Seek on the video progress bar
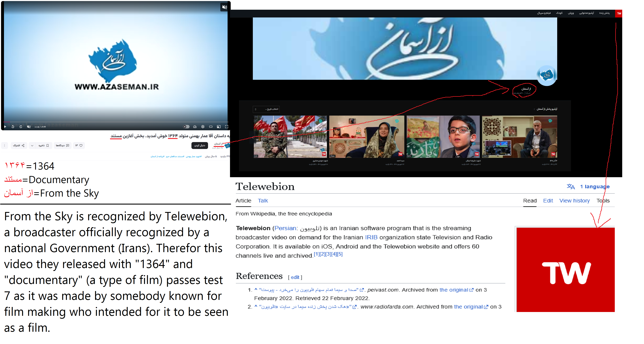Viewport: 644px width, 344px height. click(x=116, y=122)
